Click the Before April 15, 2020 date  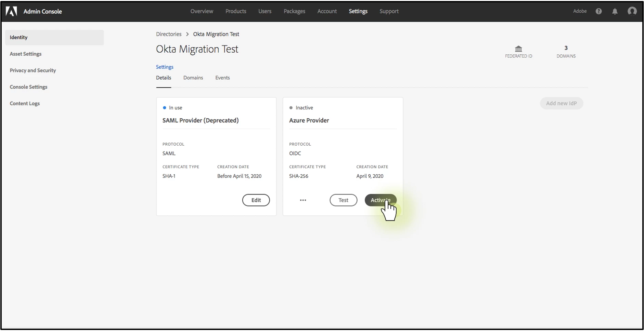[x=239, y=176]
